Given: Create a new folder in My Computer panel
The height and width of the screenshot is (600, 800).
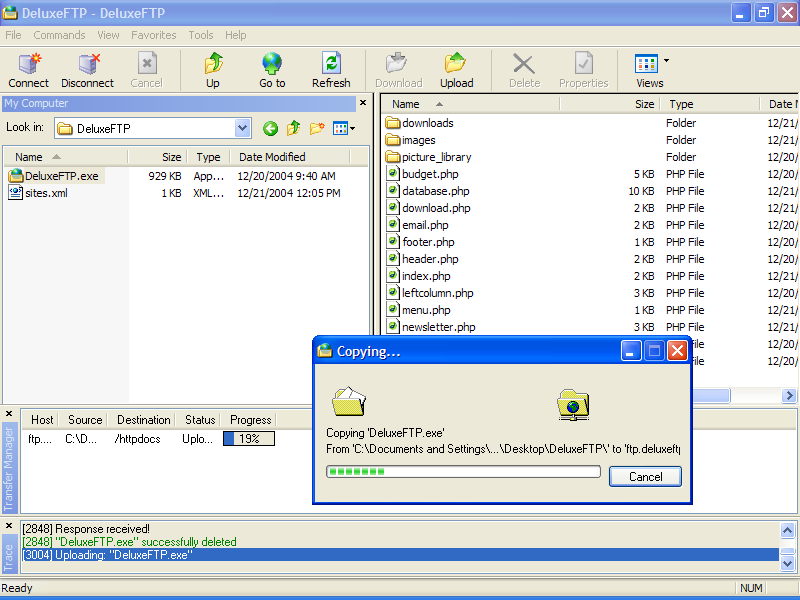Looking at the screenshot, I should coord(317,129).
